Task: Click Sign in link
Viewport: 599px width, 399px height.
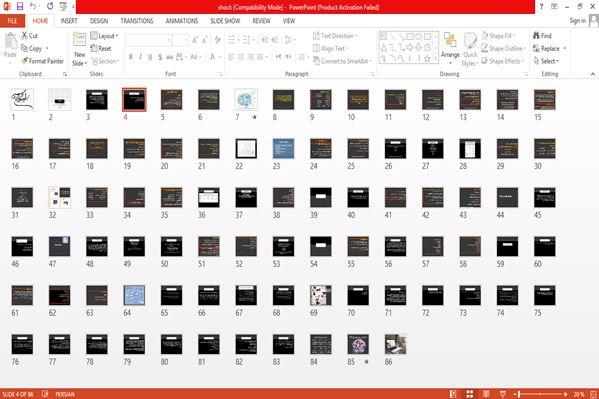Action: [577, 21]
